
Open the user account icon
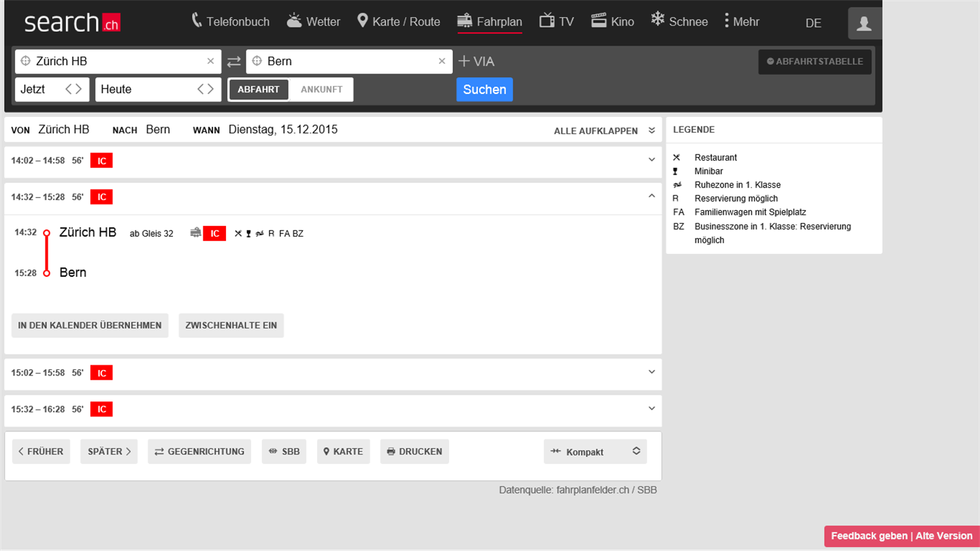[x=864, y=23]
